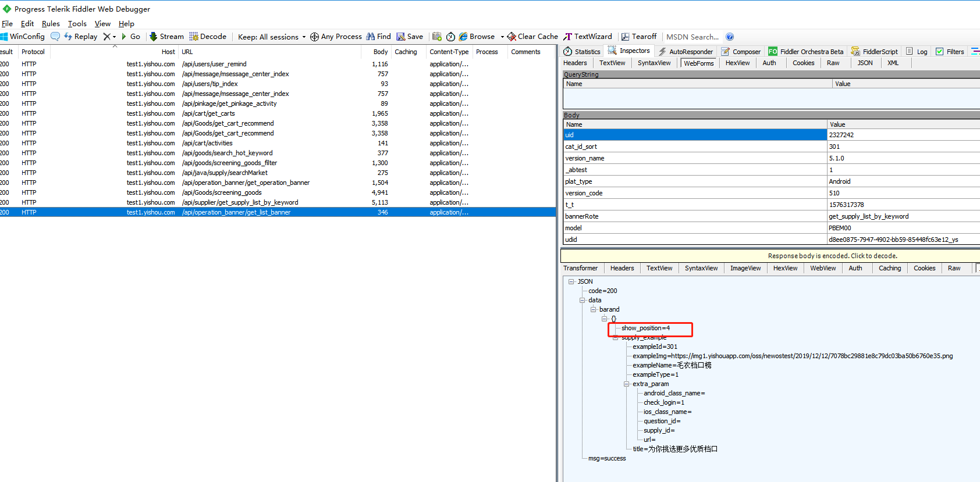Select the Inspectors tab

(629, 51)
